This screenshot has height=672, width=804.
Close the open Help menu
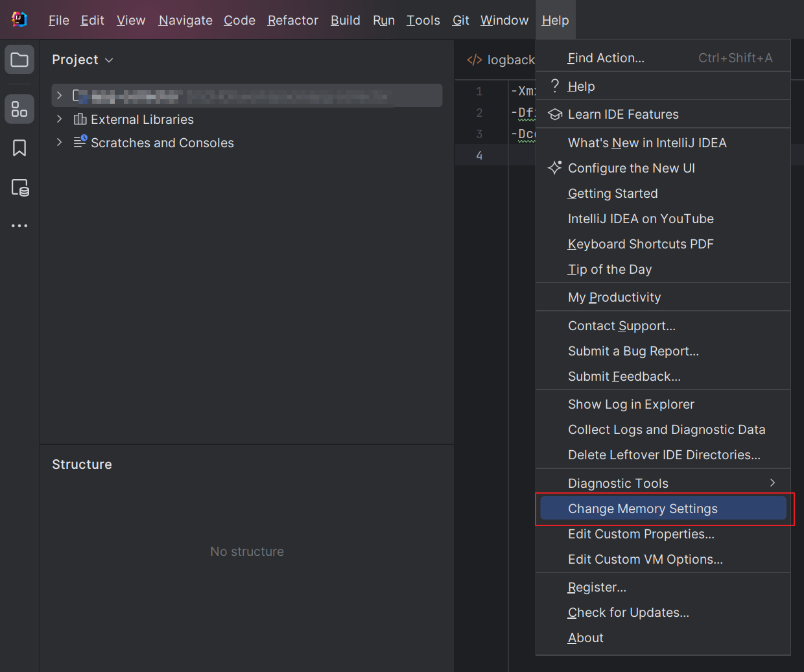[556, 20]
